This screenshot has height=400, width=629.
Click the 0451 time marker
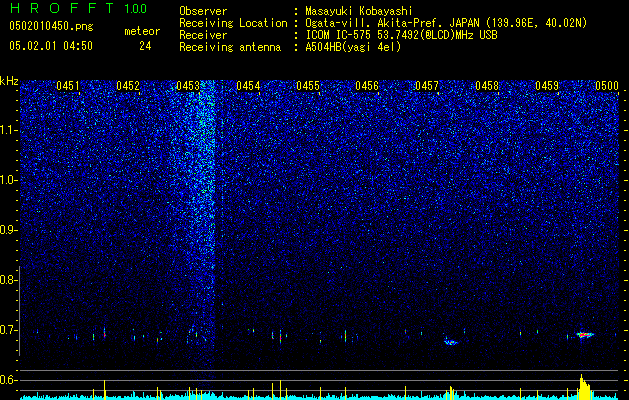tap(68, 86)
